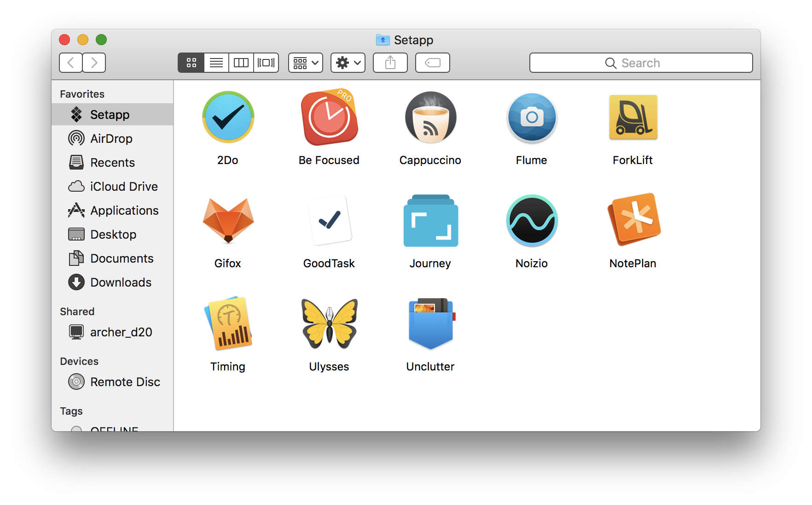Switch to icon view

tap(191, 63)
